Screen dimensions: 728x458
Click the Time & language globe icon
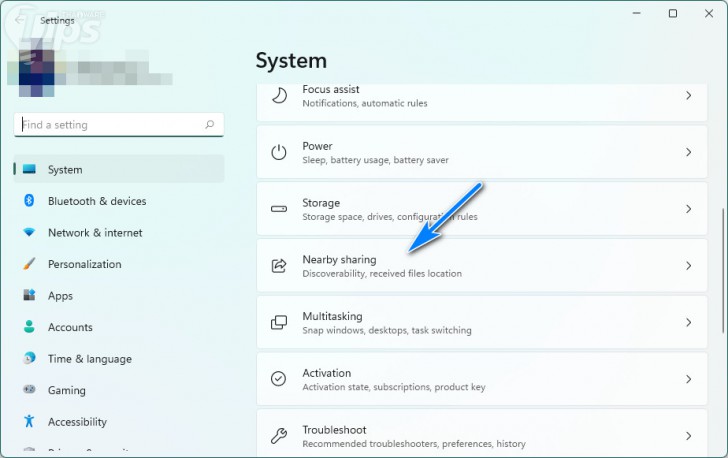click(x=29, y=358)
